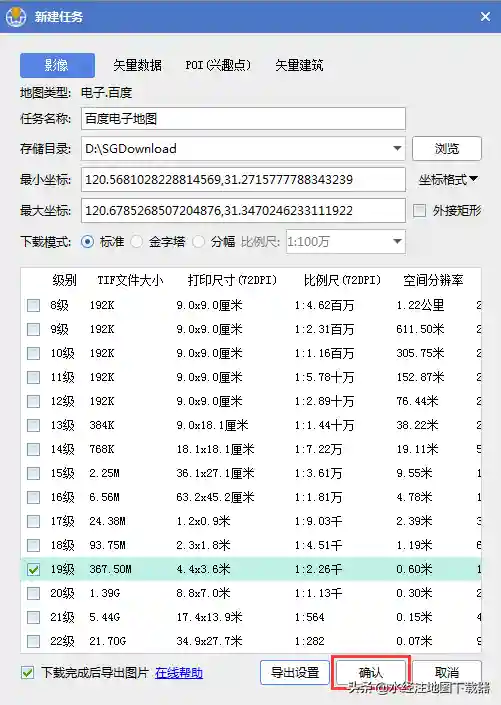Screen dimensions: 501x705
Task: Check the 15级 level checkbox
Action: pos(33,473)
